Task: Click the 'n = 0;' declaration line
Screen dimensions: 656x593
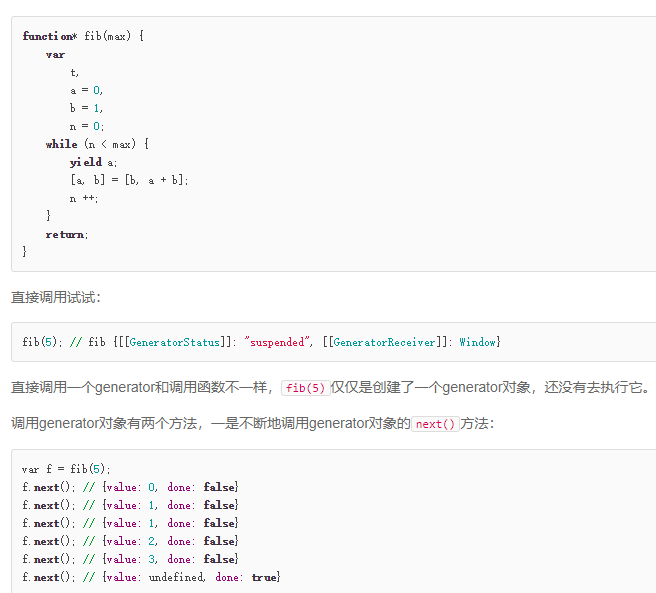Action: [x=86, y=126]
